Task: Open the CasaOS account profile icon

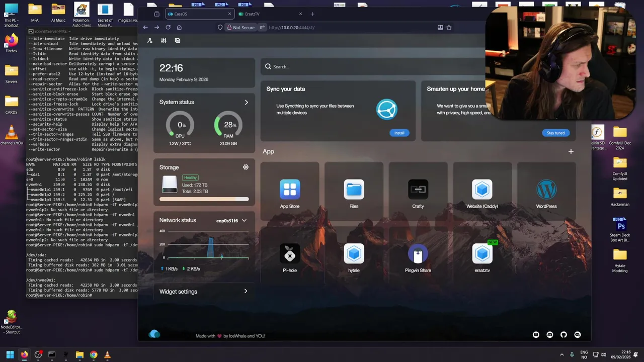Action: tap(150, 41)
